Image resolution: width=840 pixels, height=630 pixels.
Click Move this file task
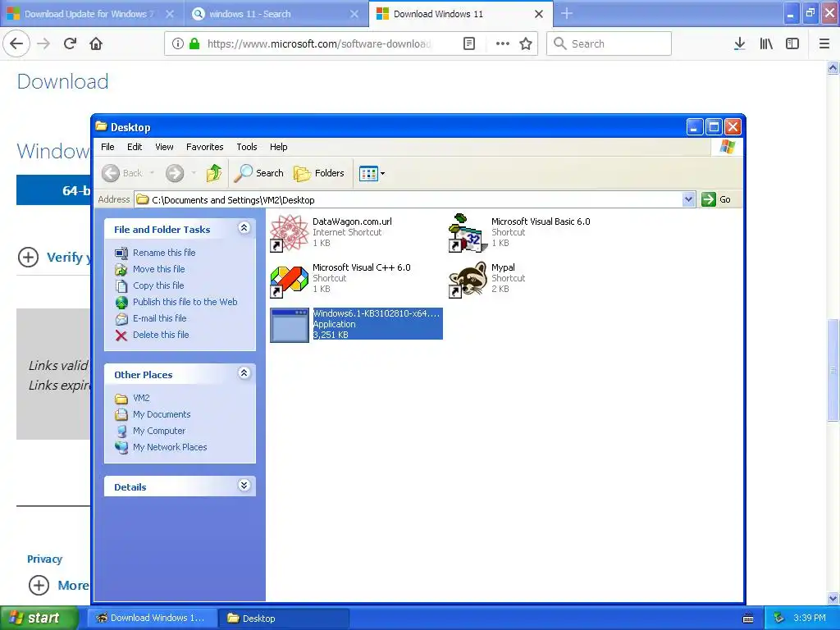(x=158, y=269)
